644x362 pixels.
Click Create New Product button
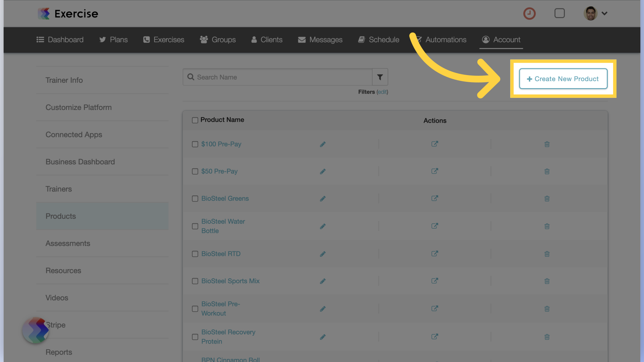tap(563, 79)
